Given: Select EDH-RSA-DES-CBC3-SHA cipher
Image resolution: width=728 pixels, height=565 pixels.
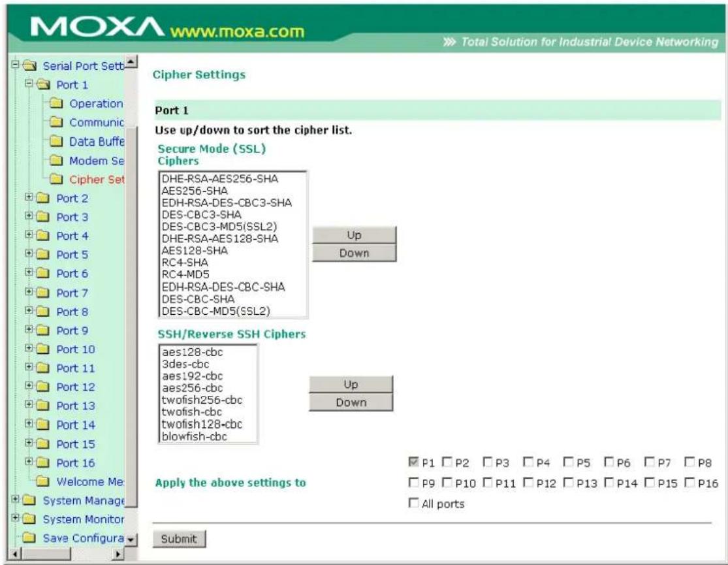Looking at the screenshot, I should point(227,203).
